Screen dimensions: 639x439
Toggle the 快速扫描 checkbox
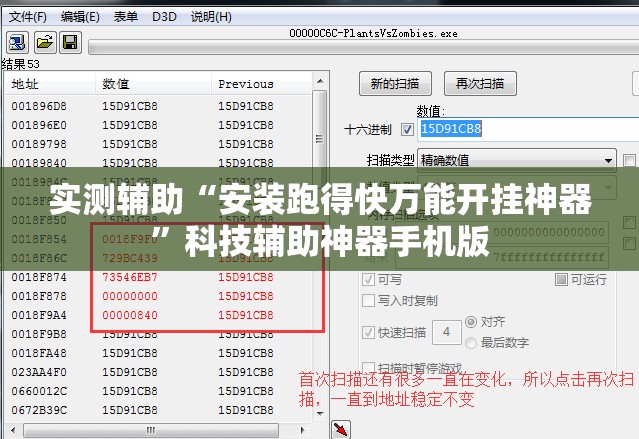368,332
